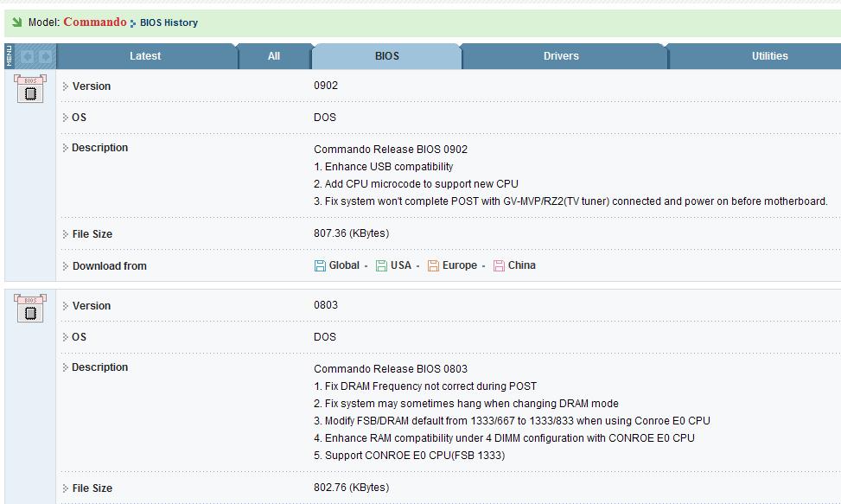Click version number 0902
This screenshot has width=841, height=504.
point(326,86)
